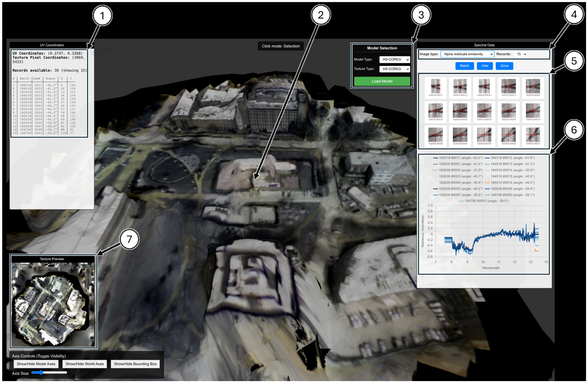Click the Vote button
This screenshot has width=588, height=383.
coord(485,66)
